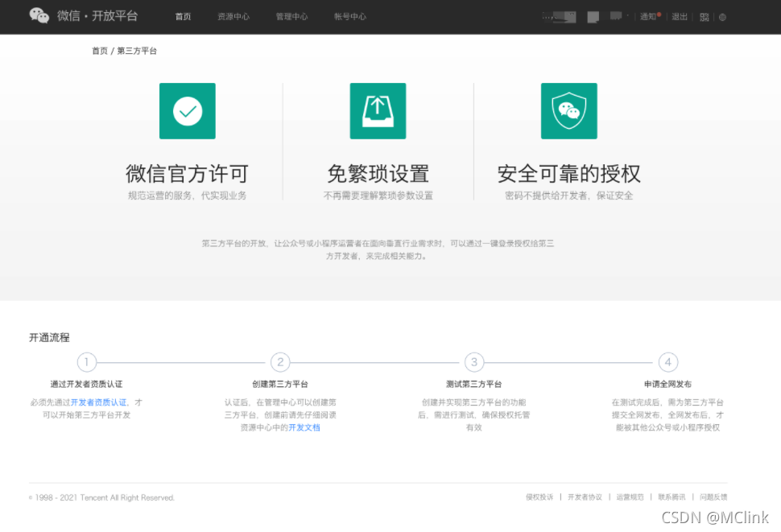
Task: Click the 微信官方许可 heading
Action: (188, 174)
